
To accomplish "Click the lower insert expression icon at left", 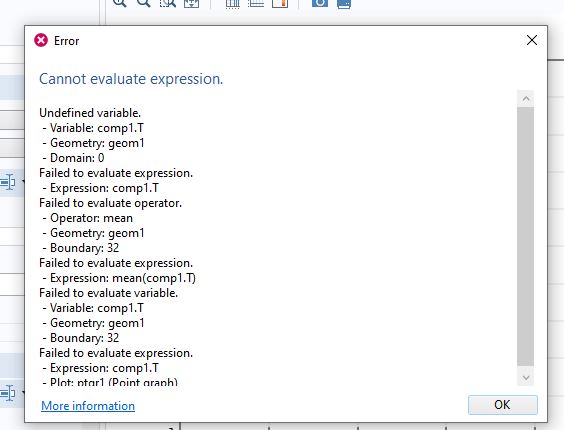I will [8, 393].
